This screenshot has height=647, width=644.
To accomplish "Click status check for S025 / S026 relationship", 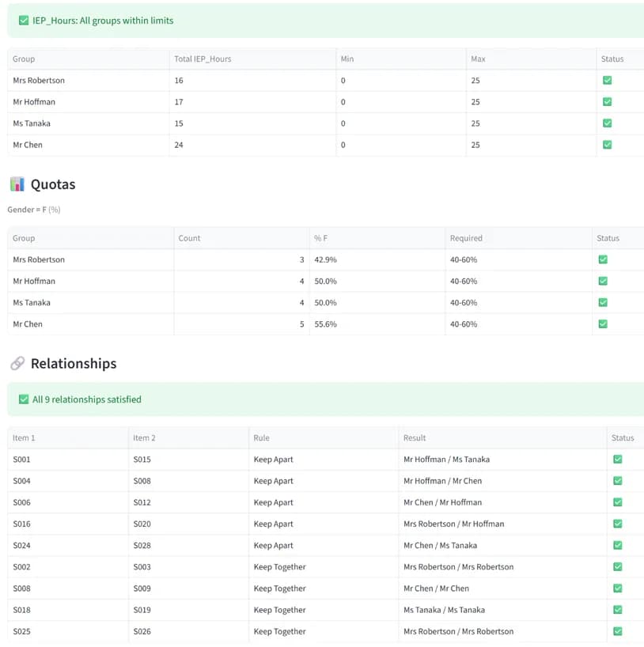I will [618, 631].
